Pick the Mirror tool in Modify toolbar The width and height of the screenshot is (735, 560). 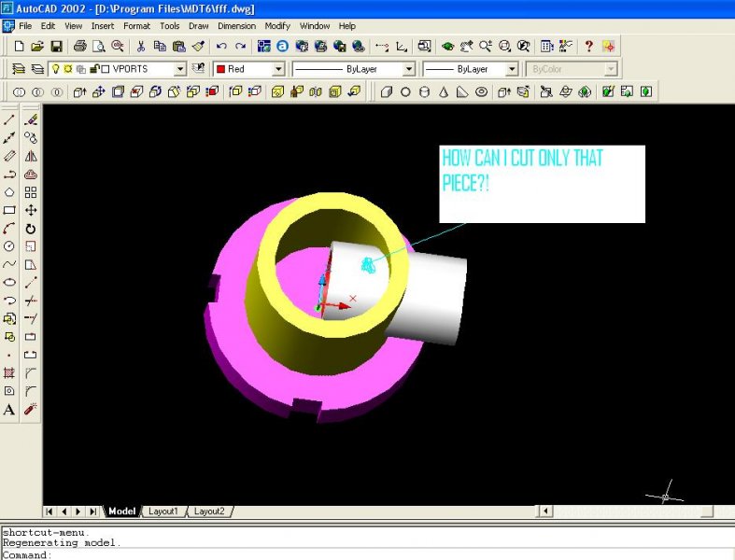(31, 156)
